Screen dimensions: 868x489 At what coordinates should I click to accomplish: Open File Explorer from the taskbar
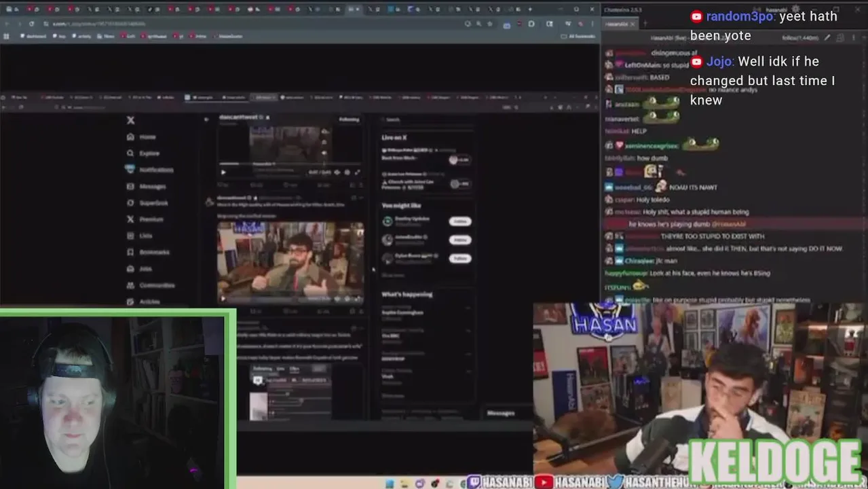click(x=404, y=483)
